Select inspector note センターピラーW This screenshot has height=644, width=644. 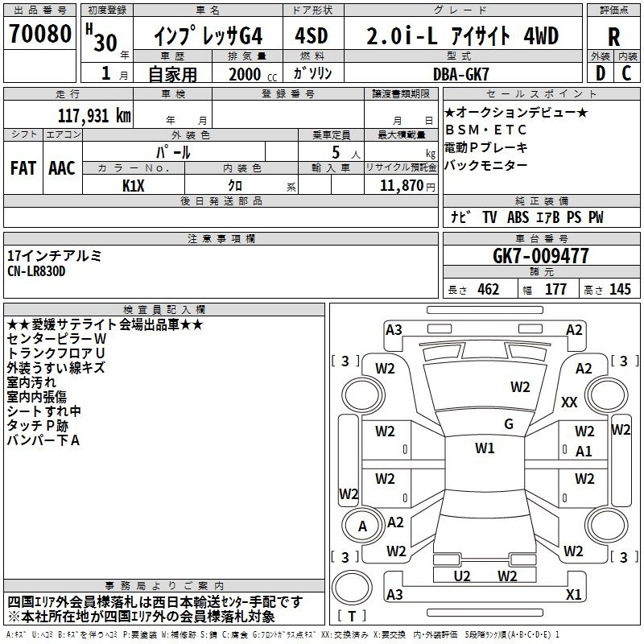pyautogui.click(x=56, y=339)
